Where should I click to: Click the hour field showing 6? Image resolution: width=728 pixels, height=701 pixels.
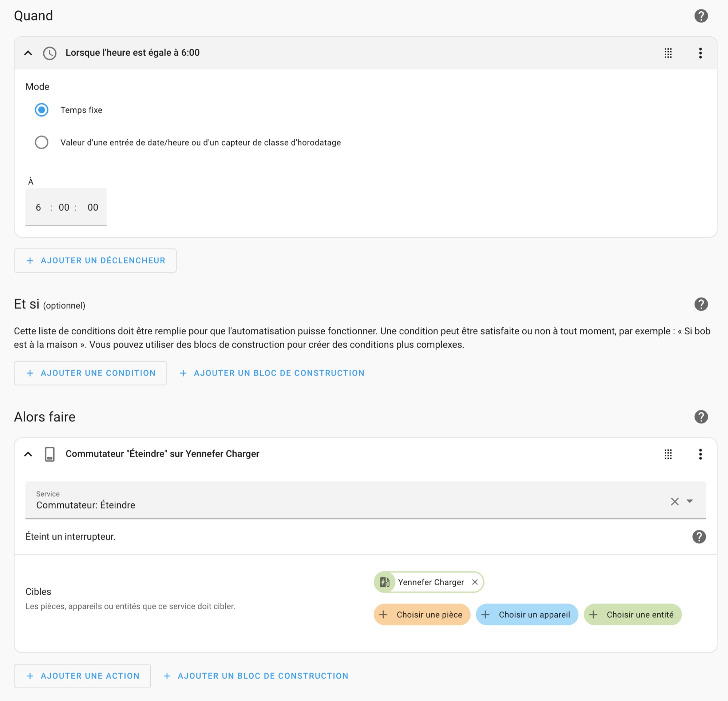click(x=38, y=207)
